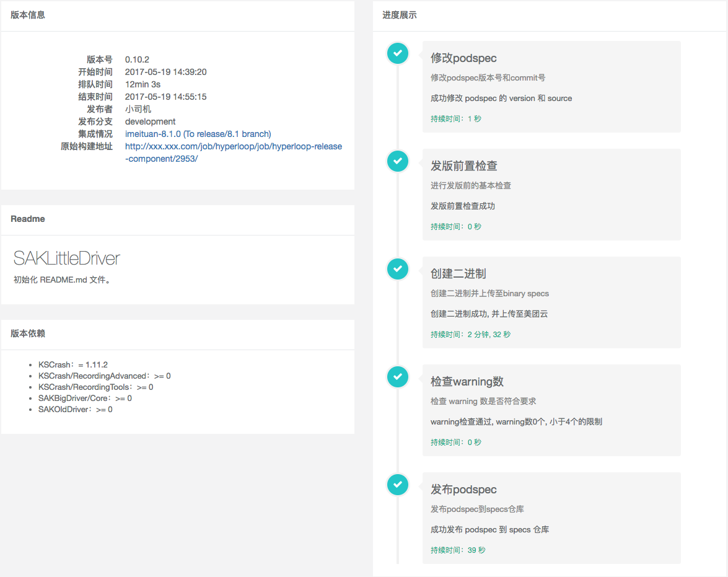
Task: Click the KSCrash/RecordingAdvanced dependency item
Action: click(x=105, y=376)
